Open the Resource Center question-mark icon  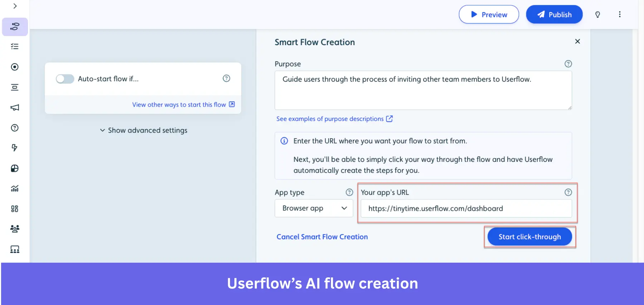coord(14,128)
